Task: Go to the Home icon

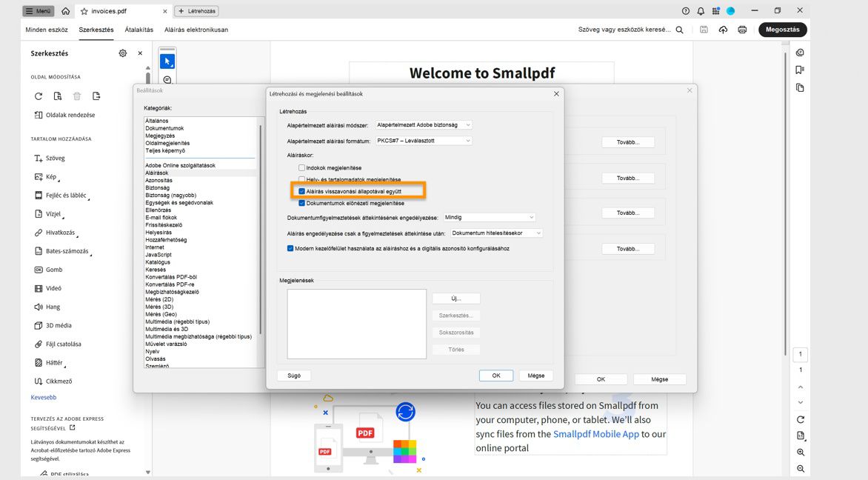Action: pos(66,11)
